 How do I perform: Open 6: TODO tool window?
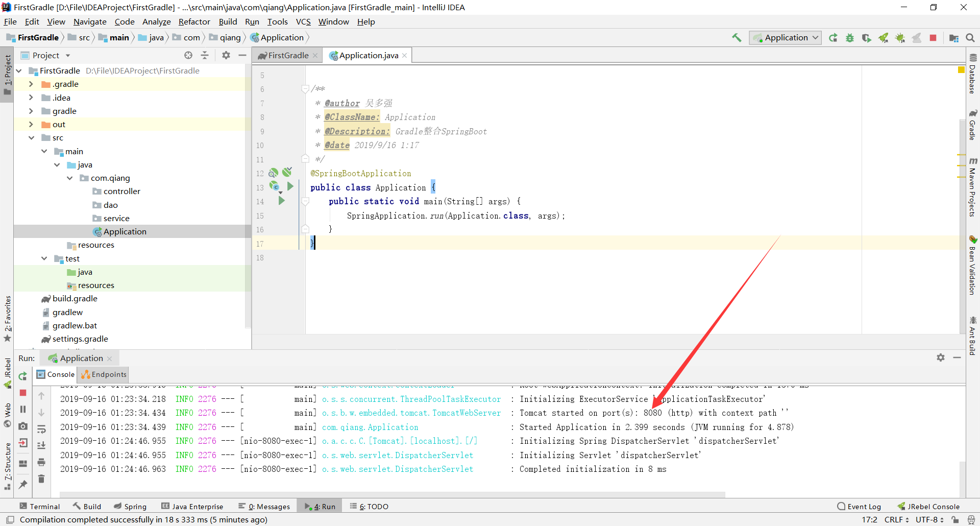(369, 506)
